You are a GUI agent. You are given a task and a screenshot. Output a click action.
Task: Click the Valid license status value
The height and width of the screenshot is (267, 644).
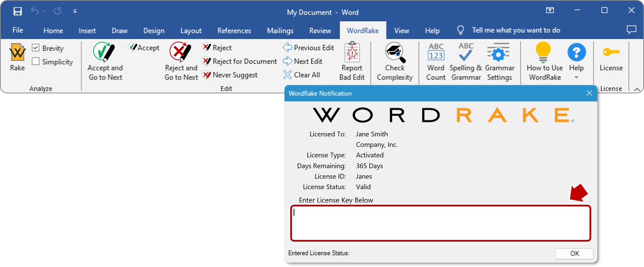(363, 187)
